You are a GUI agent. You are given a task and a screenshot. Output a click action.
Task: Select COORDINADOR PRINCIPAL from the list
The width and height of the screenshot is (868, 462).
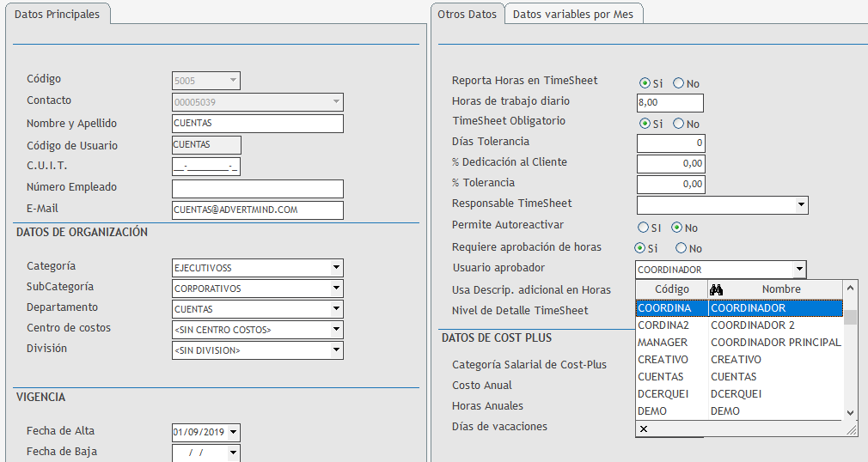[775, 343]
